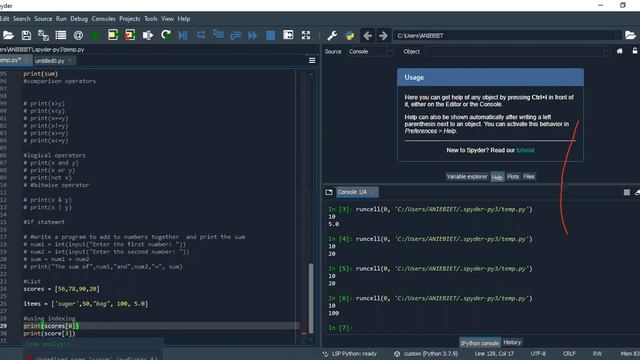The width and height of the screenshot is (640, 360).
Task: Open the Spyder tutorial link
Action: coord(525,150)
